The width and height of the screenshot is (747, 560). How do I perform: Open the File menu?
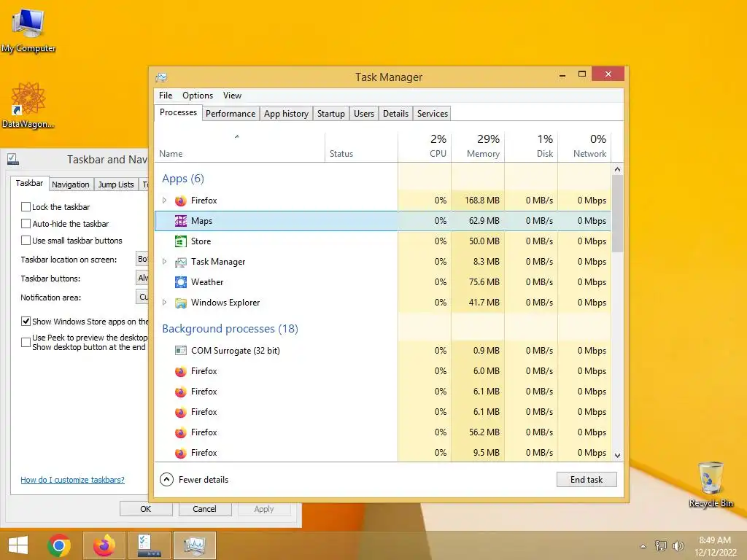point(166,96)
